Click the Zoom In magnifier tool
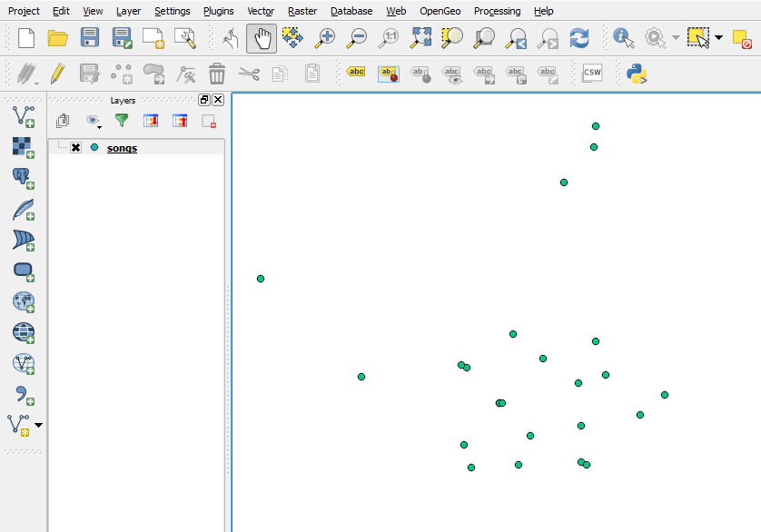The height and width of the screenshot is (532, 761). [x=324, y=38]
